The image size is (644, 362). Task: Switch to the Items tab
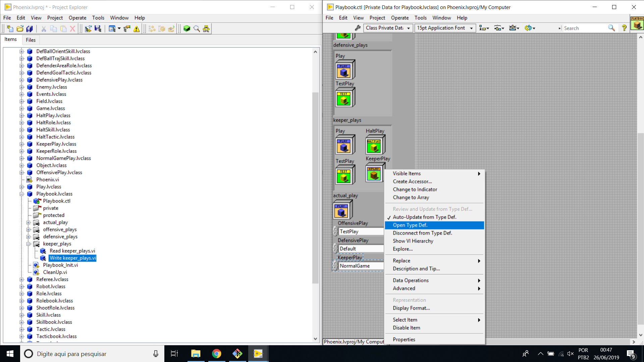tap(10, 39)
